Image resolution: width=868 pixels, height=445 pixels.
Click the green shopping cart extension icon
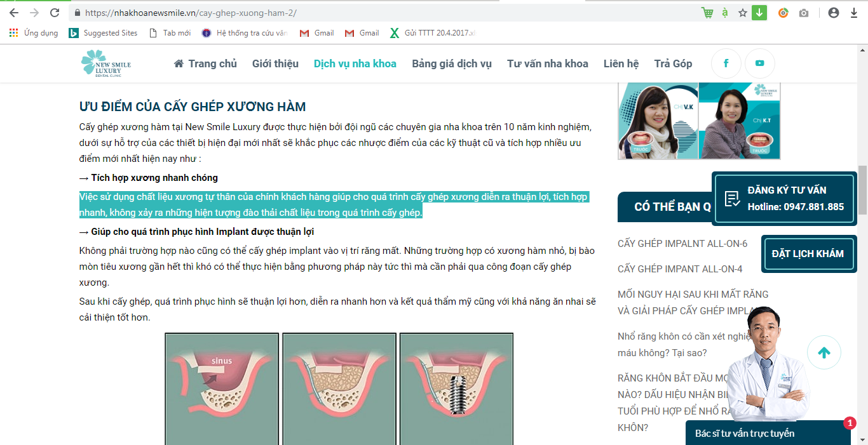coord(707,13)
